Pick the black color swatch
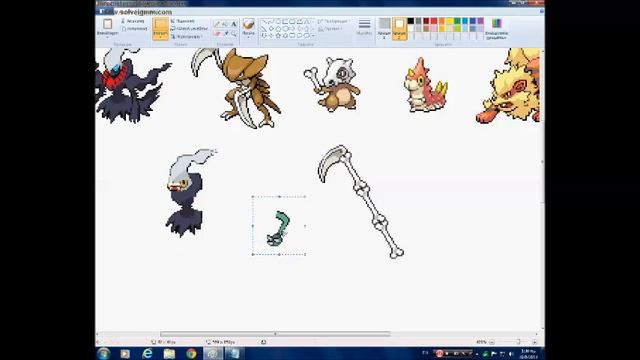 [411, 21]
